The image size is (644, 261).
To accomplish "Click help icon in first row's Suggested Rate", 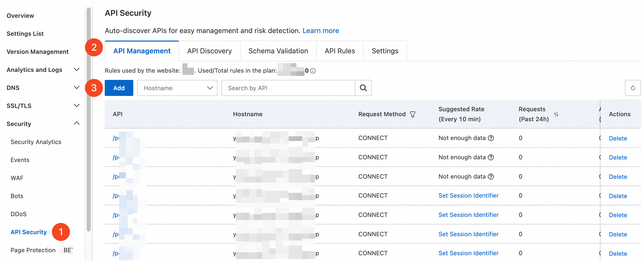I will 491,138.
